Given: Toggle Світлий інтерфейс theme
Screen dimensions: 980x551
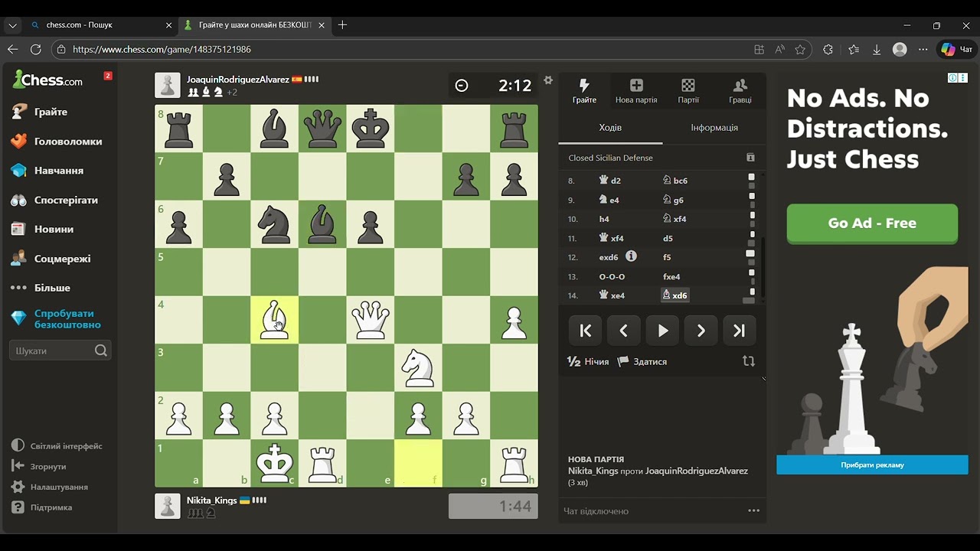Looking at the screenshot, I should 57,446.
